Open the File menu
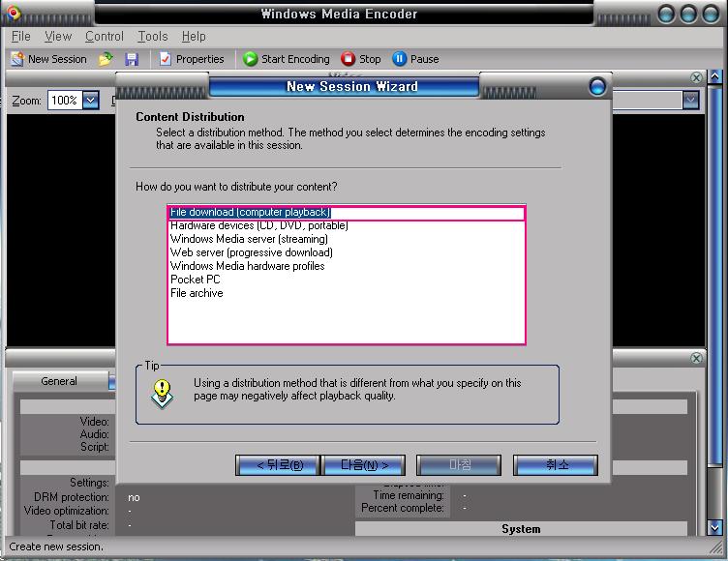Screen dimensions: 728x561 [21, 36]
